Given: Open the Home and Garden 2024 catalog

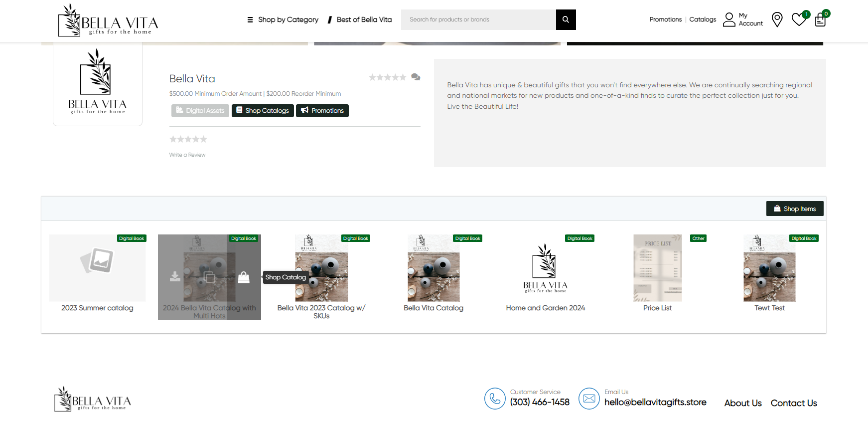Looking at the screenshot, I should pyautogui.click(x=546, y=268).
